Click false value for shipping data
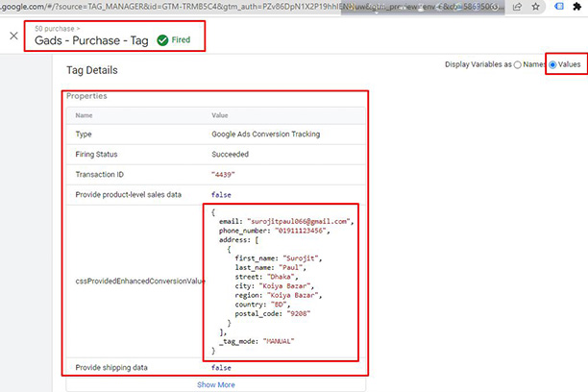 pos(221,368)
